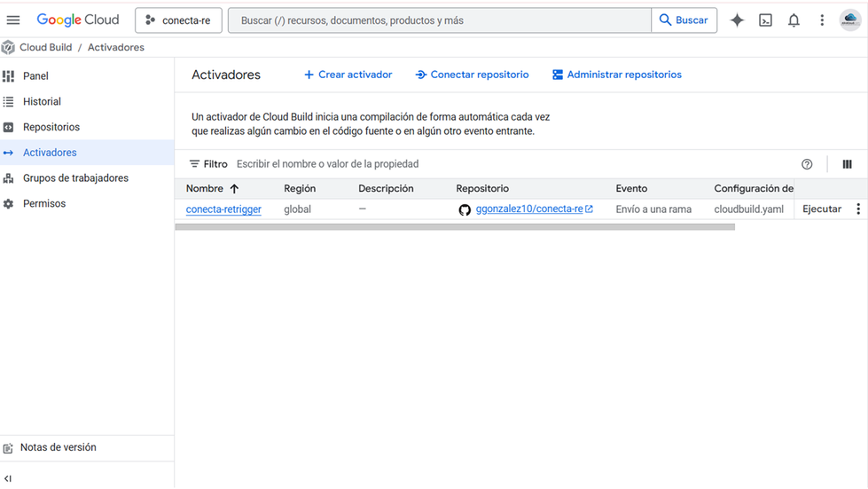Open the Panel sidebar item
Image resolution: width=868 pixels, height=489 pixels.
[x=87, y=75]
